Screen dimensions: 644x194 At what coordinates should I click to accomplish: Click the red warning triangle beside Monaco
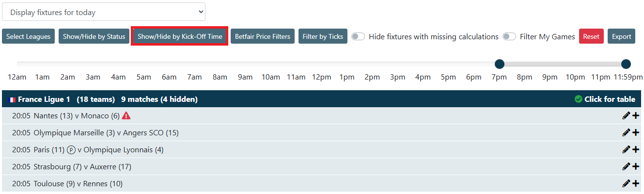coord(126,115)
